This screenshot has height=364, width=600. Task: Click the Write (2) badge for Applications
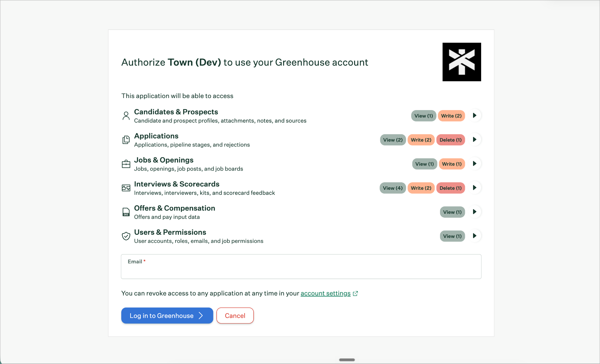click(x=421, y=140)
